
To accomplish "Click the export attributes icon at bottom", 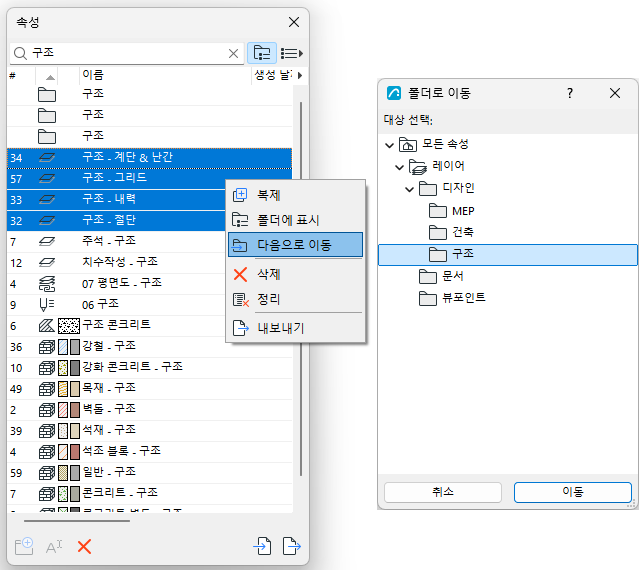I will click(292, 546).
